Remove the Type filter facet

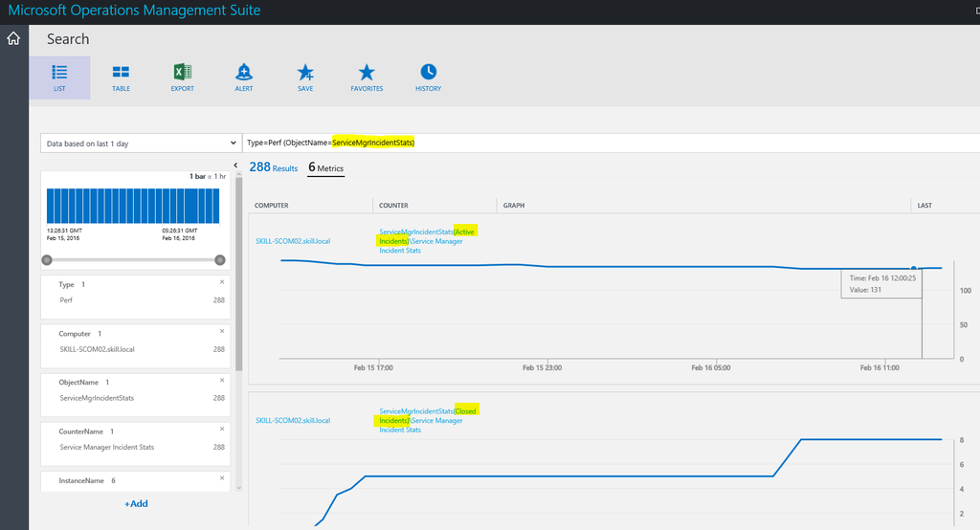pos(222,282)
